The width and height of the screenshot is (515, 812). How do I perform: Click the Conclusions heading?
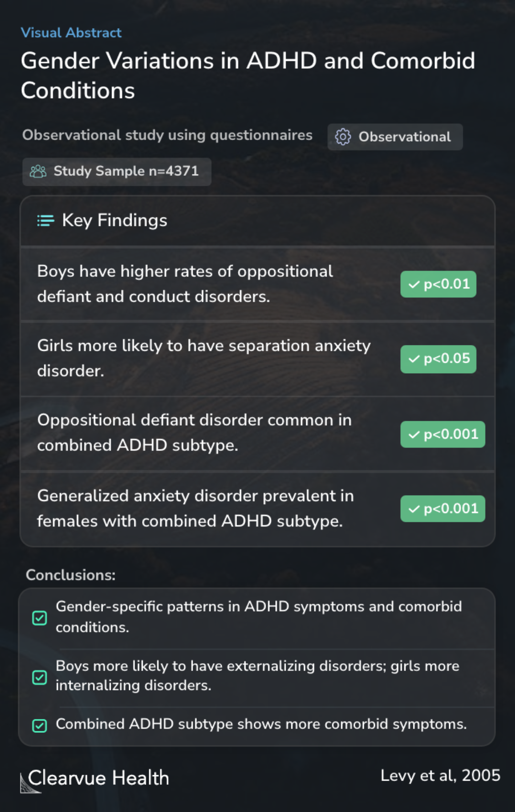(x=71, y=575)
